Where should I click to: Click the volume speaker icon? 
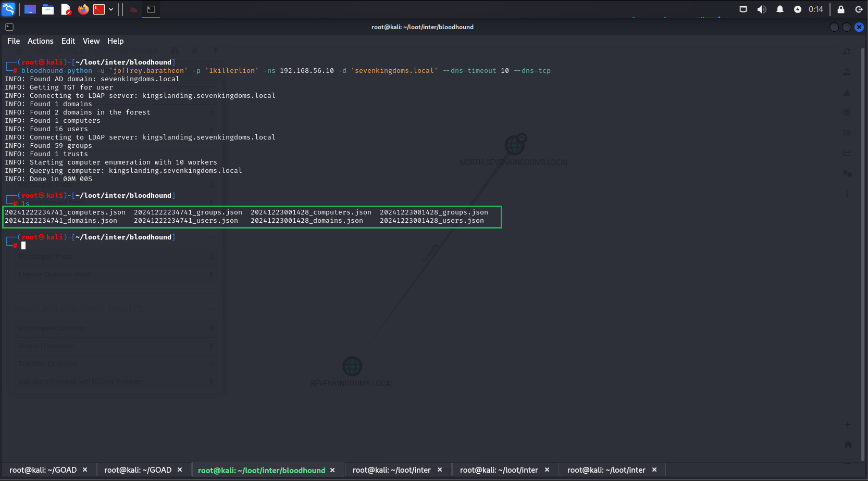pos(762,9)
